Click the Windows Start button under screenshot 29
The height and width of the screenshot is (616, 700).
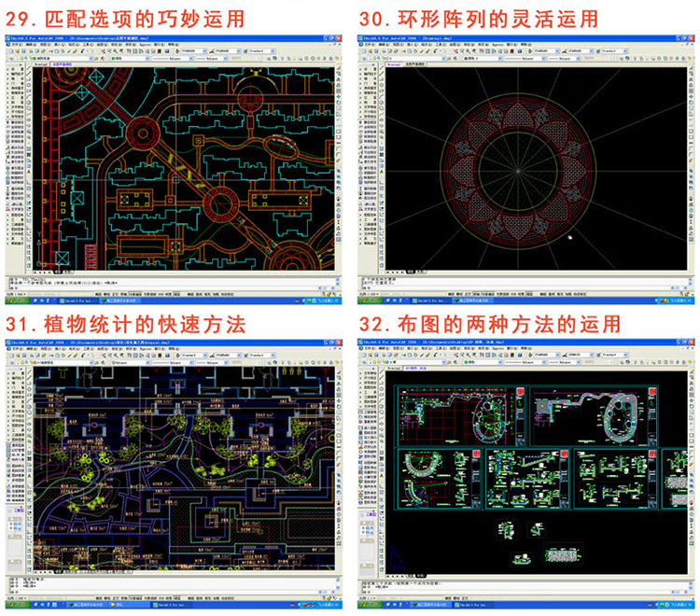coord(17,301)
